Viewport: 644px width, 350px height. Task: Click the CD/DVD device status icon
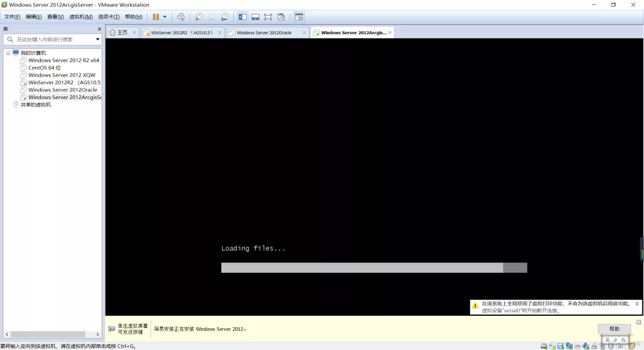coord(552,346)
